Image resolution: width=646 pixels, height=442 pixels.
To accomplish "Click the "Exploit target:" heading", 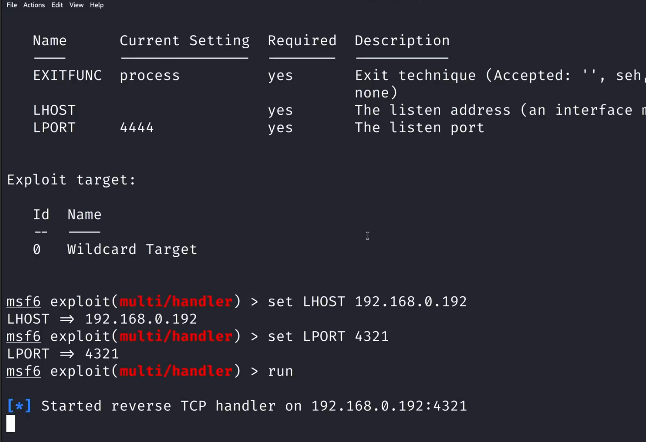I will tap(71, 180).
